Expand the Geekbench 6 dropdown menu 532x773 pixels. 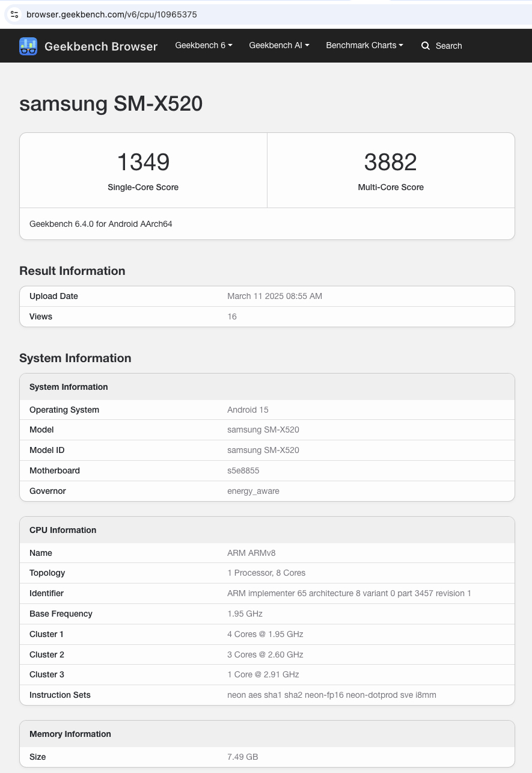204,45
